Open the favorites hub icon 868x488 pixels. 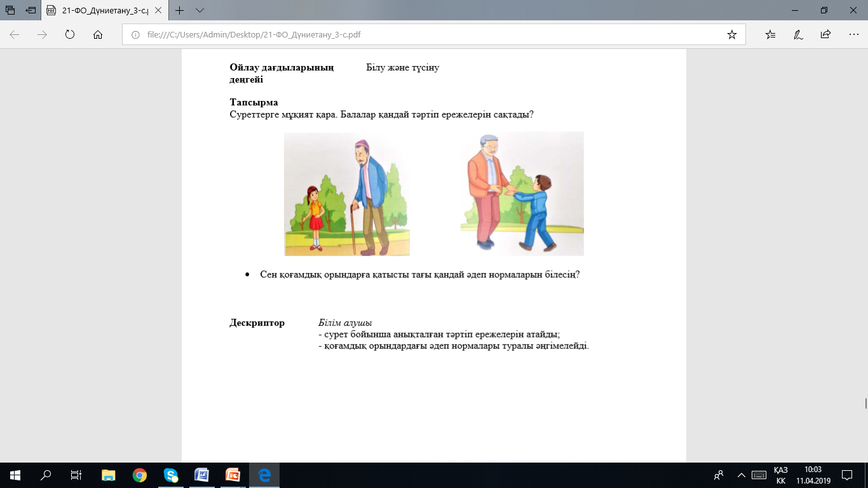[x=771, y=35]
